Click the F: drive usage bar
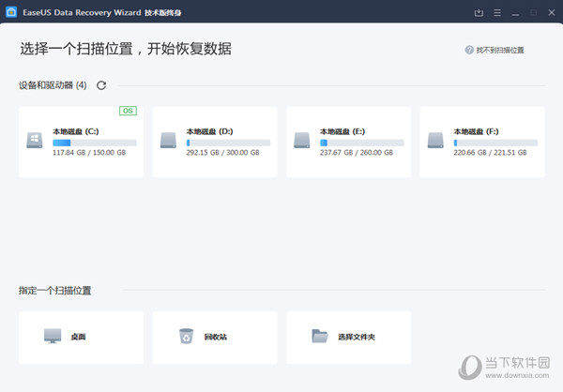The image size is (563, 392). 495,143
